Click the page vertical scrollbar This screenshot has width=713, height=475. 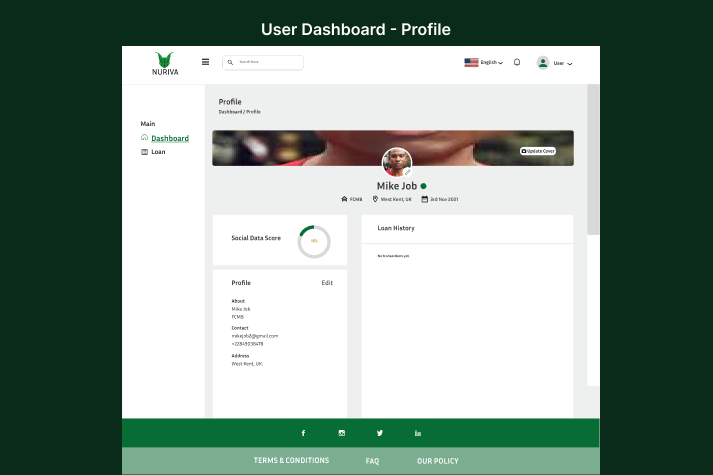click(593, 160)
